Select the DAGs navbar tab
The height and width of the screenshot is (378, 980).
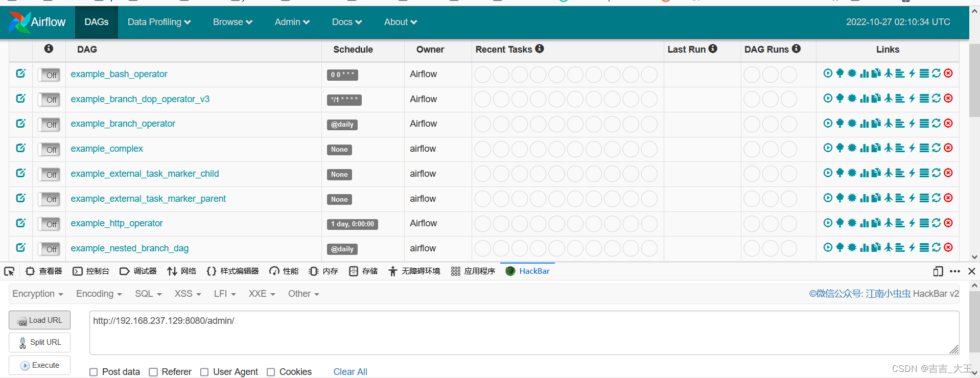tap(97, 22)
